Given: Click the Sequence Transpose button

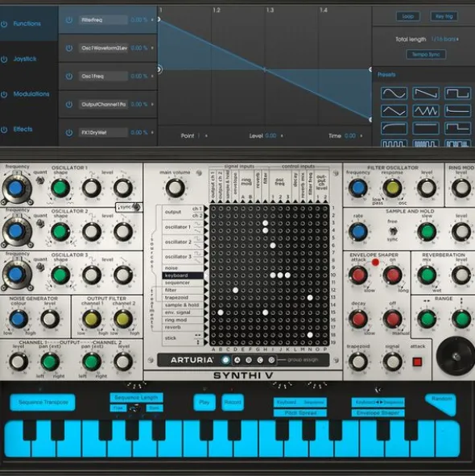Looking at the screenshot, I should 43,402.
